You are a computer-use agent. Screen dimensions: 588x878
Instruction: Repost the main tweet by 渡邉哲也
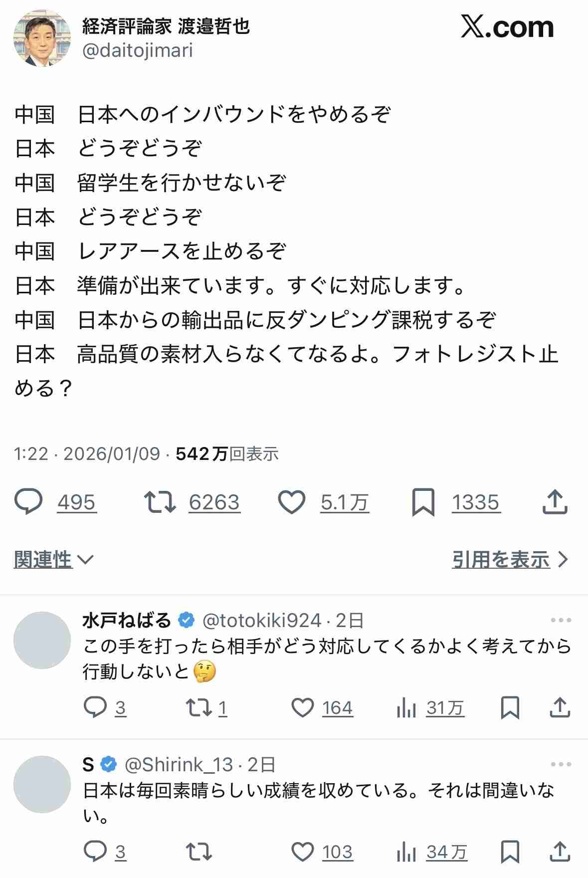[160, 502]
